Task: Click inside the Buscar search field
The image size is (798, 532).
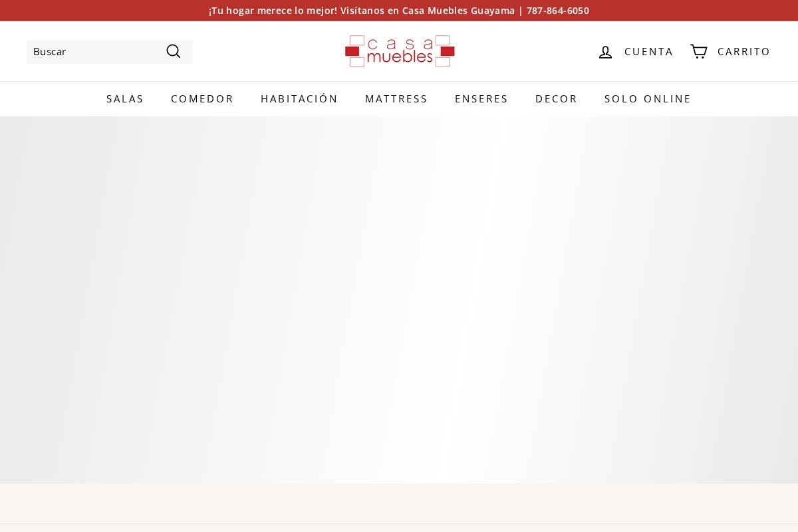Action: coord(93,51)
